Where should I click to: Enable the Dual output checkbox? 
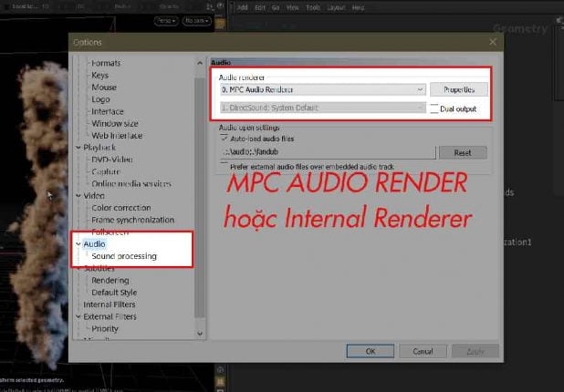click(435, 108)
